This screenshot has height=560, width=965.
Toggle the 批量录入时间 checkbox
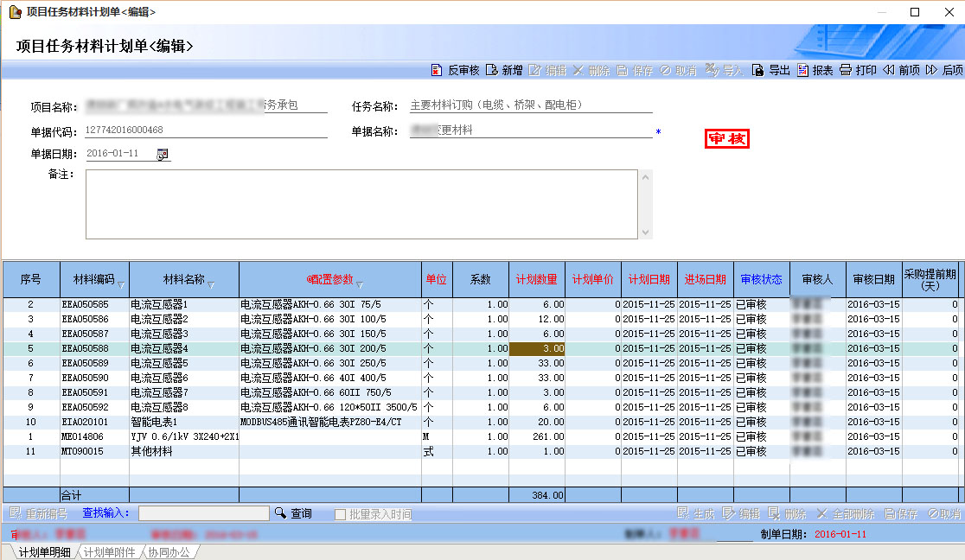click(341, 514)
